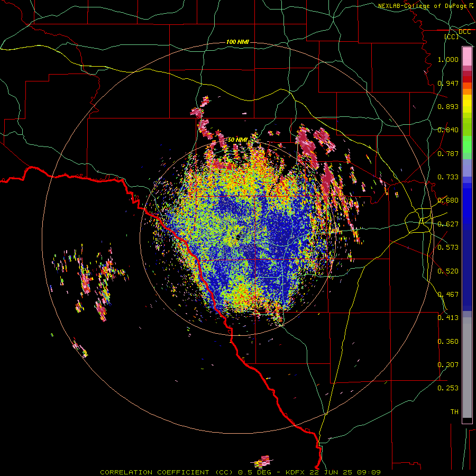Click the 100 NMI range ring label
Screen dimensions: 476x476
point(237,42)
